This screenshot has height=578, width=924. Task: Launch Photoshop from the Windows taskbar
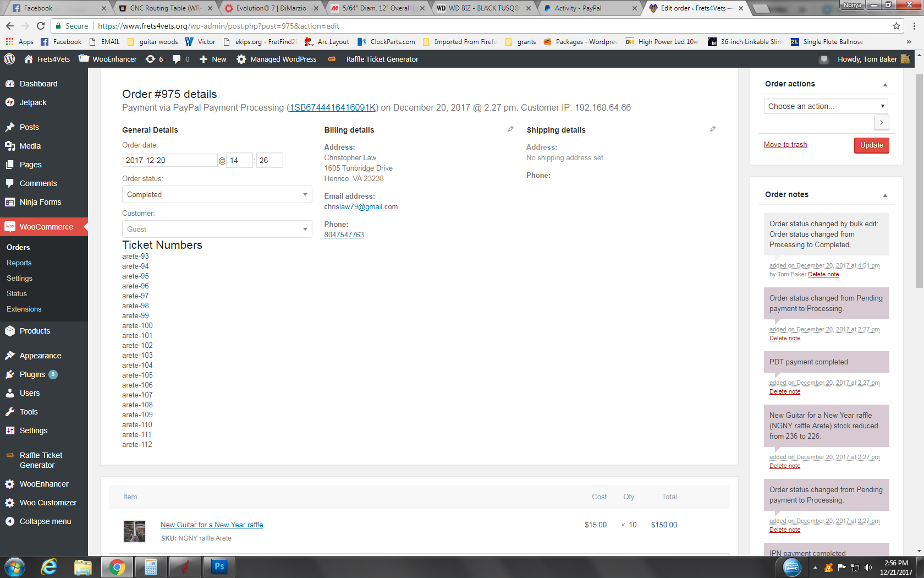(x=219, y=566)
